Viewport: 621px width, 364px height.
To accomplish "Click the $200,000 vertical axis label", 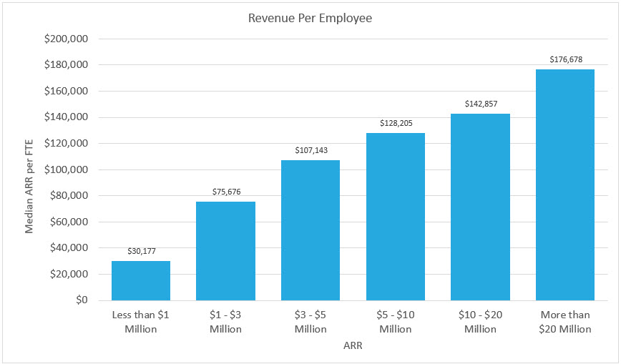I will [66, 39].
